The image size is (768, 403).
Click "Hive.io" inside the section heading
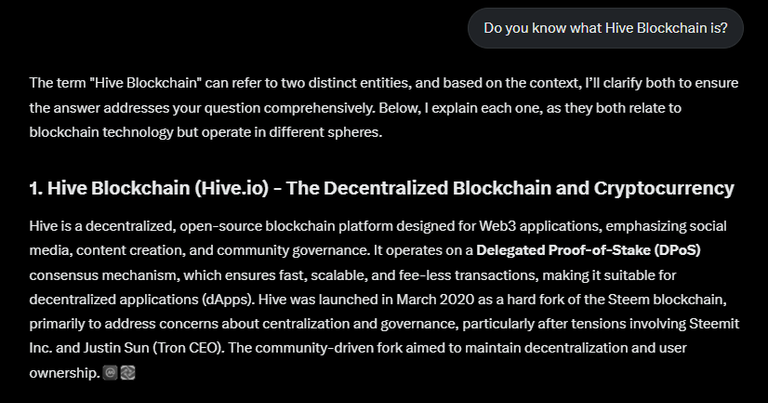231,188
